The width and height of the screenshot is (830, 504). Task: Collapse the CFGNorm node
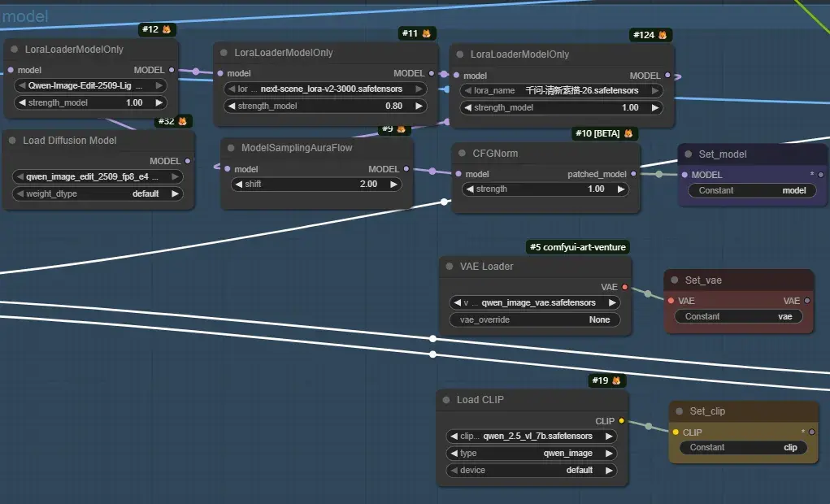tap(462, 153)
